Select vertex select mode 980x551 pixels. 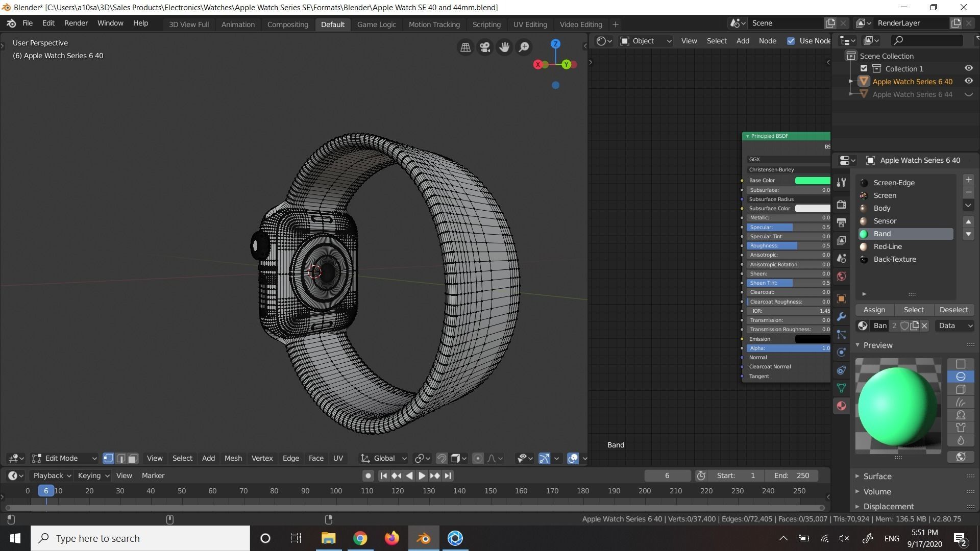coord(108,458)
